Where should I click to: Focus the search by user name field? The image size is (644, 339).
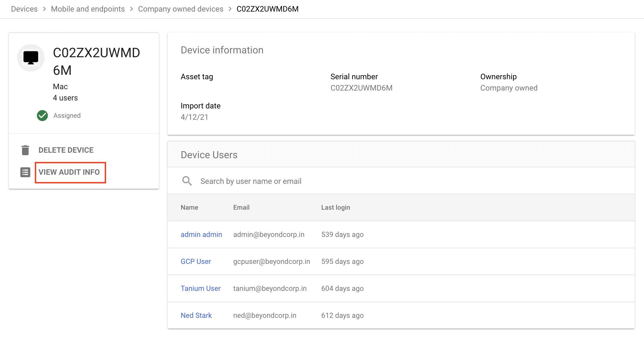(x=251, y=181)
